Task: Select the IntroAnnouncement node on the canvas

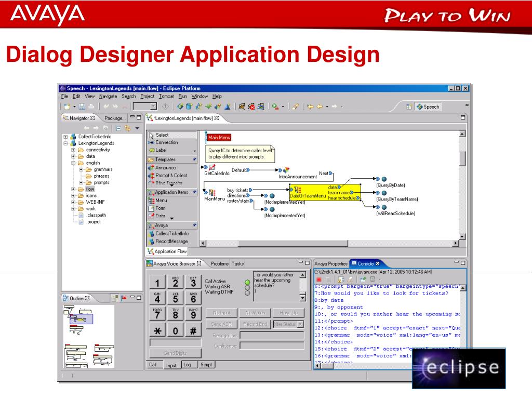Action: point(297,173)
